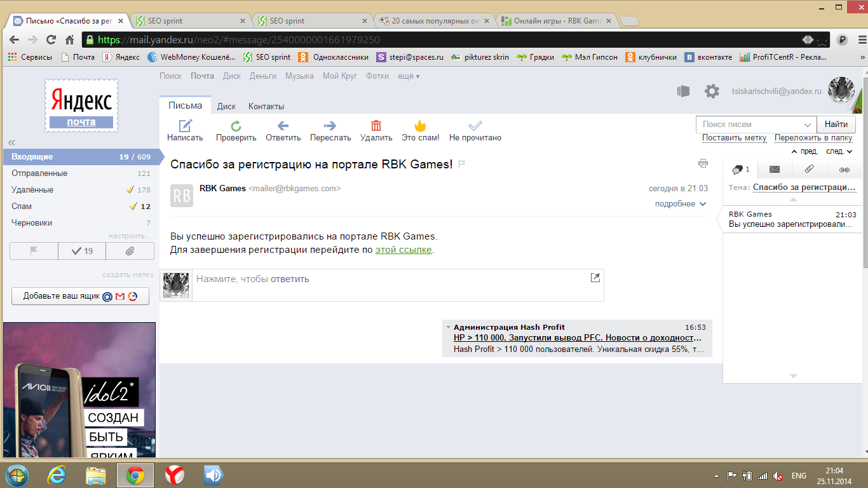
Task: Go to previous message пред.
Action: 804,151
